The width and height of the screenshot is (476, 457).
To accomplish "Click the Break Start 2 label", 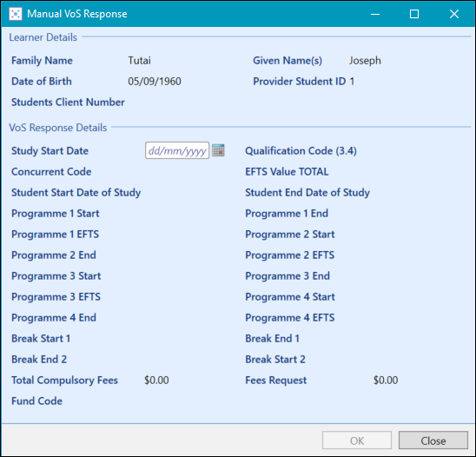I will (275, 360).
